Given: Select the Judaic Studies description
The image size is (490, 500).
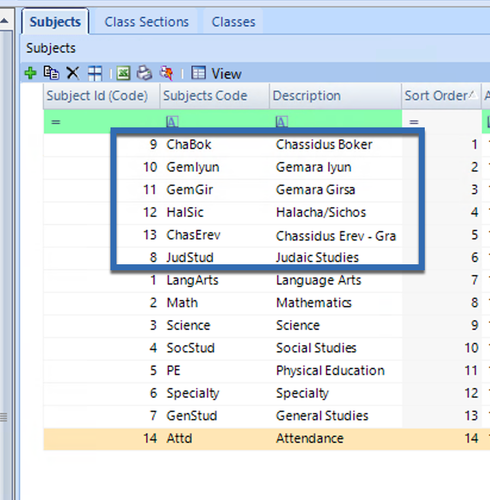Looking at the screenshot, I should click(335, 258).
